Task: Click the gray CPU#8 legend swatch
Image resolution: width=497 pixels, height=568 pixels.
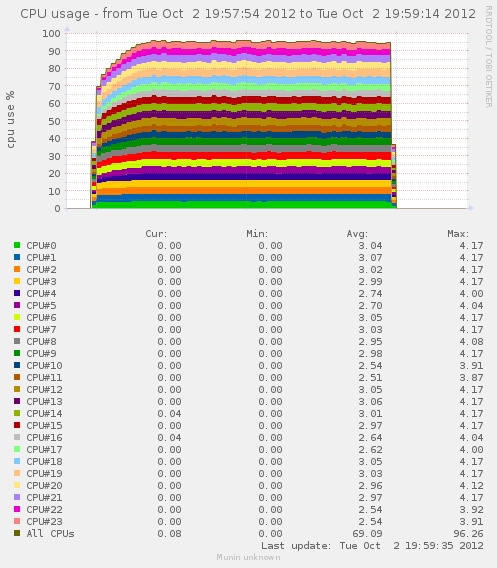Action: tap(17, 341)
